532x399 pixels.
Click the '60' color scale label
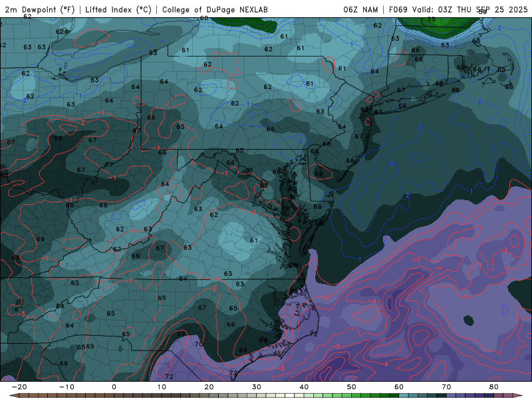[x=399, y=387]
